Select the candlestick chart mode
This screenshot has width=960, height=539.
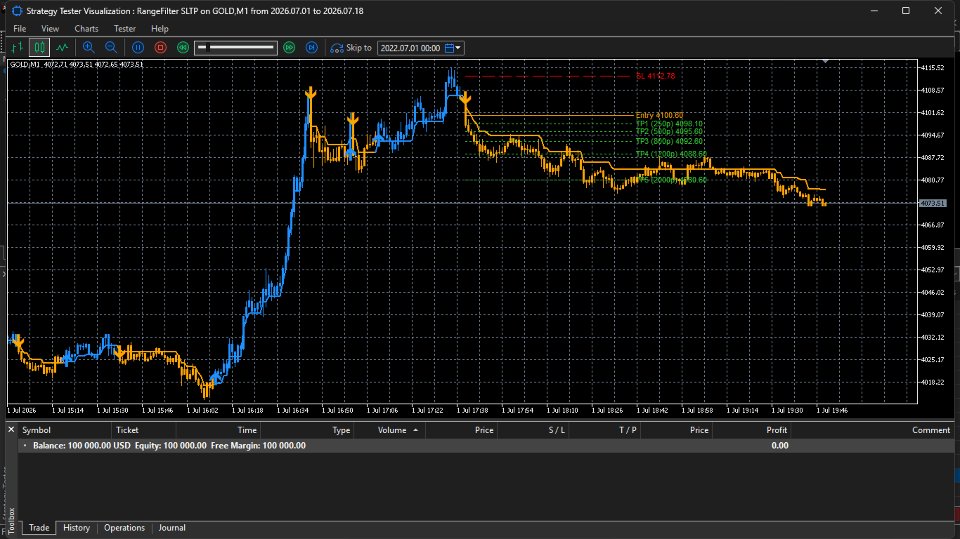[x=39, y=47]
